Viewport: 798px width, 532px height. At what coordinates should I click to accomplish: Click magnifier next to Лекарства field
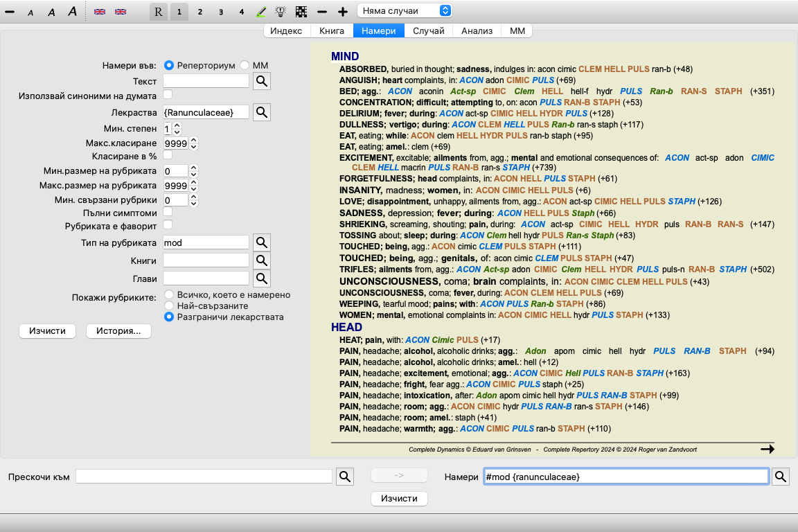(261, 112)
